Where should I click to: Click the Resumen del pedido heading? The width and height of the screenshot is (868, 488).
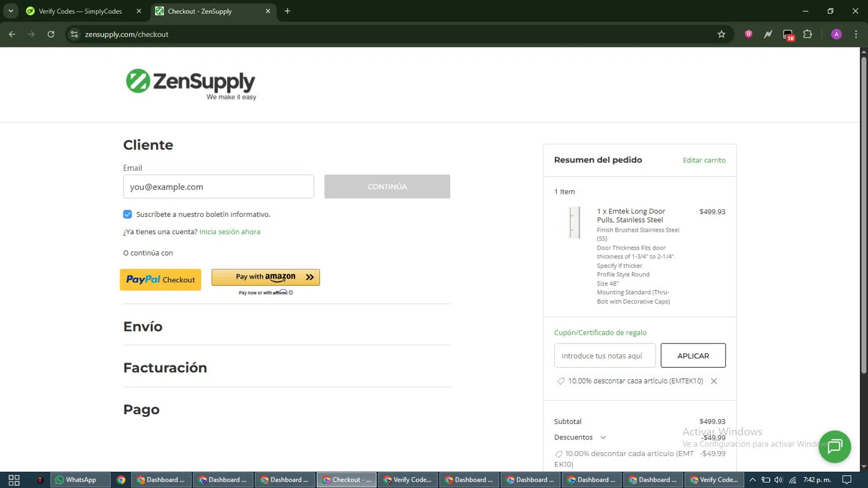point(598,160)
